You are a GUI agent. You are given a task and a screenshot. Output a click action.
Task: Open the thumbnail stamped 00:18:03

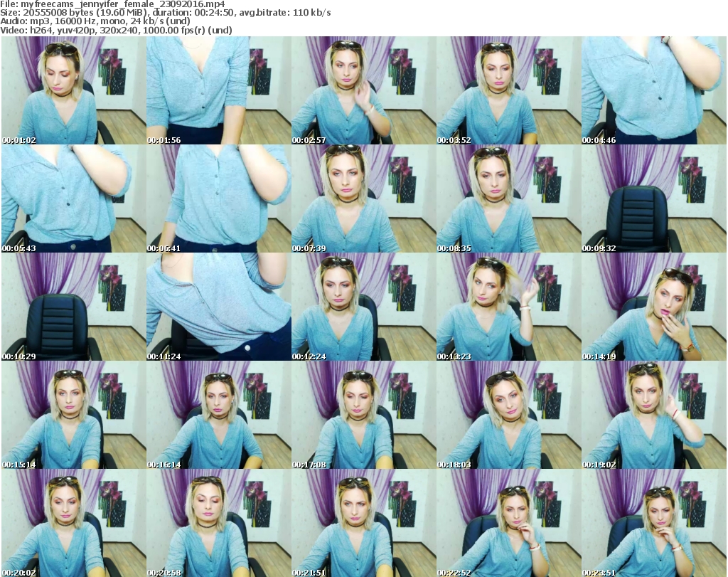point(509,415)
